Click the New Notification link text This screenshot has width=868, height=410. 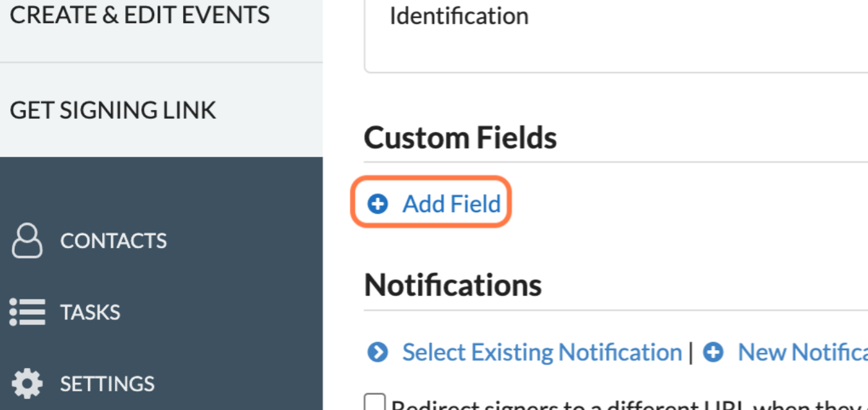pos(803,352)
